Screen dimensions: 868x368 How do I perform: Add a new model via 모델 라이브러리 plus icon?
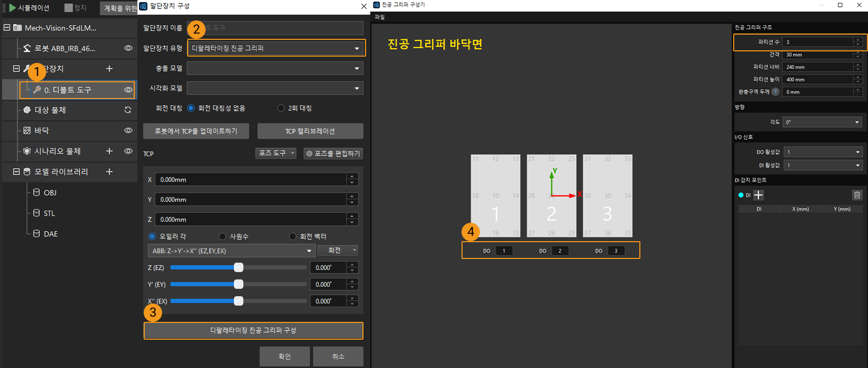click(x=109, y=171)
